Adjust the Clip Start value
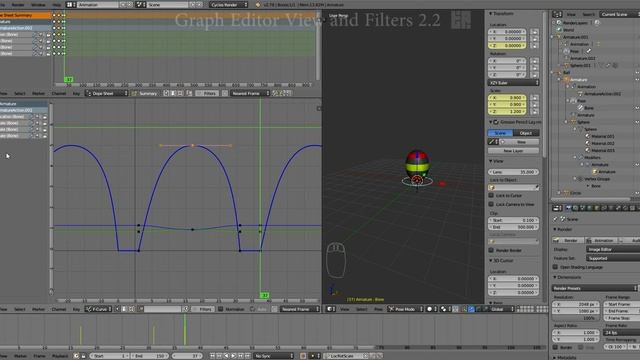The image size is (640, 360). 513,220
